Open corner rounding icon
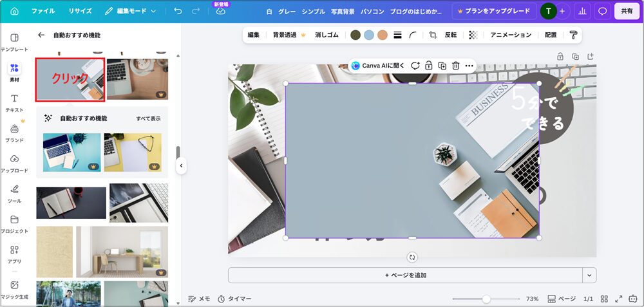 [x=413, y=35]
